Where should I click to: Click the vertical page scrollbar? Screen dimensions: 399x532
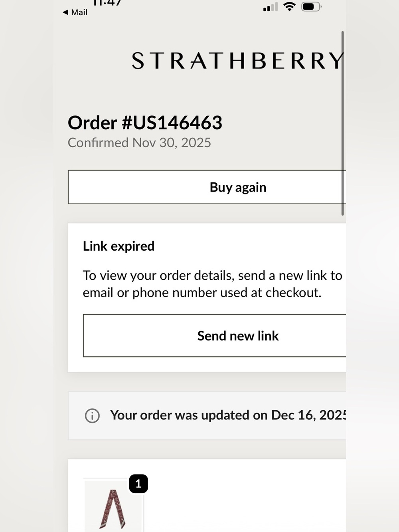342,123
